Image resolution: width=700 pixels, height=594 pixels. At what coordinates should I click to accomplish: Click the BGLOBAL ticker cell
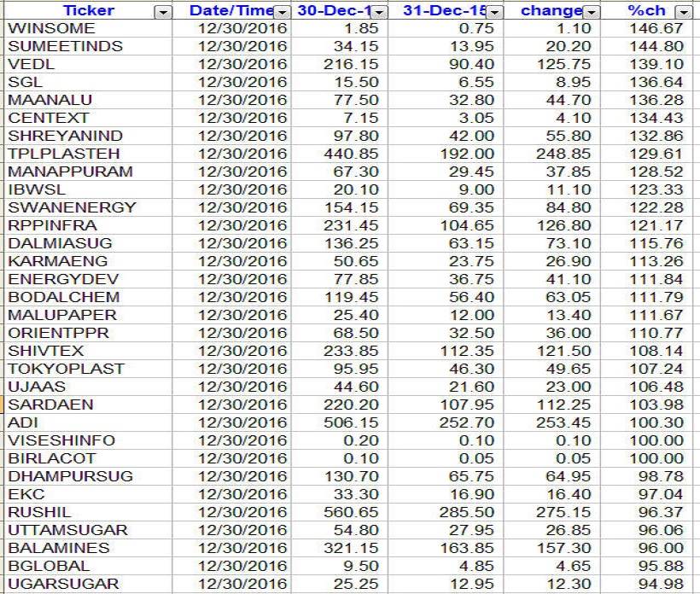88,566
